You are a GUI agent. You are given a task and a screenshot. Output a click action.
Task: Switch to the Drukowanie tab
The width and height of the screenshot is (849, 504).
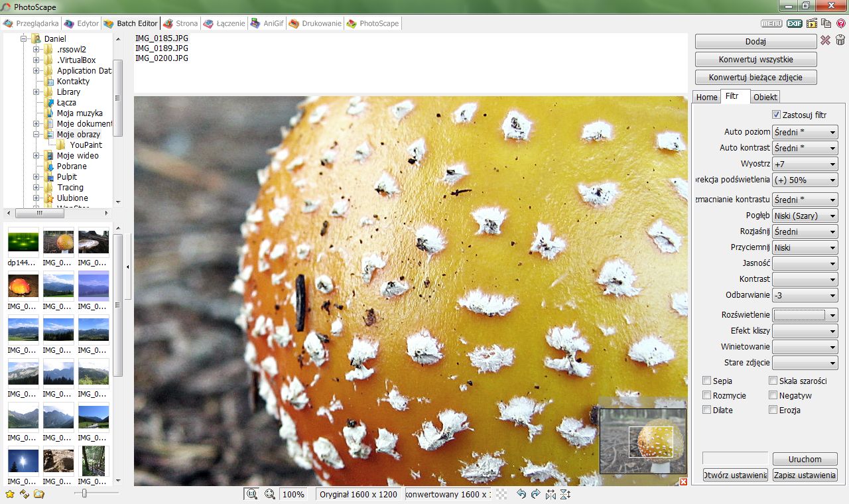[x=316, y=23]
